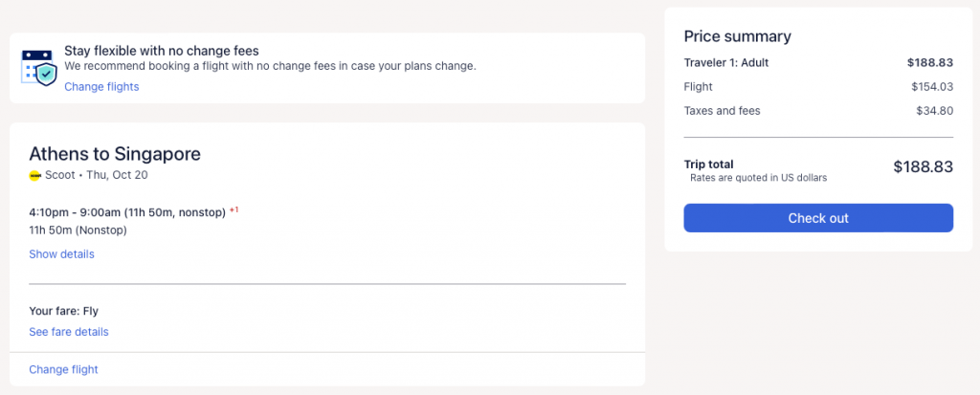Click the $154.03 flight price
The height and width of the screenshot is (395, 980).
coord(932,87)
